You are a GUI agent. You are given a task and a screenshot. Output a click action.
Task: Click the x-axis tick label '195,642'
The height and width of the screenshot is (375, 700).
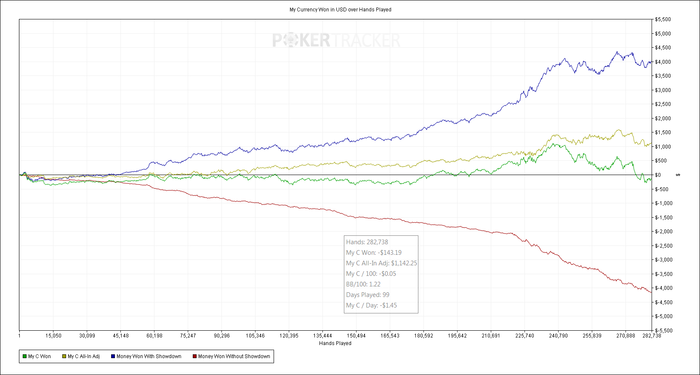(x=458, y=335)
